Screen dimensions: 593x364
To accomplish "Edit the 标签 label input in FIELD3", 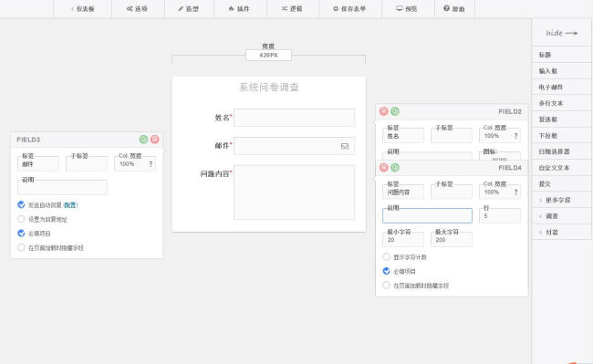I will pyautogui.click(x=38, y=163).
